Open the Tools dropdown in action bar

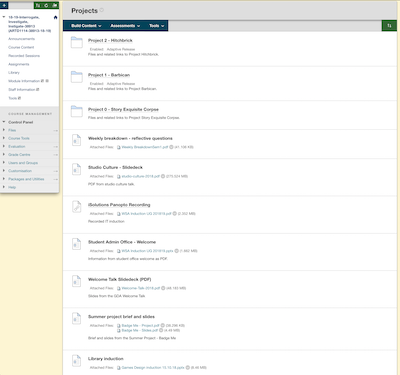click(157, 26)
